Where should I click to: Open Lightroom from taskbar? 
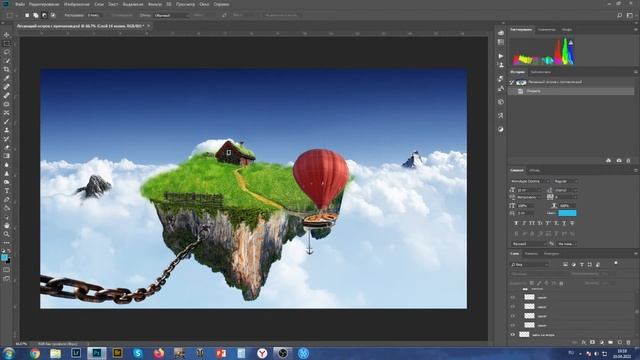(x=76, y=353)
